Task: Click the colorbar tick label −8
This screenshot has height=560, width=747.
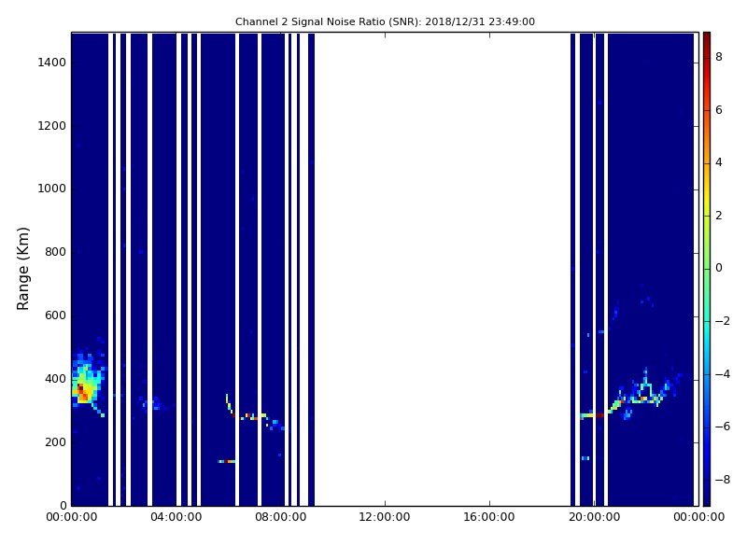Action: pyautogui.click(x=723, y=480)
